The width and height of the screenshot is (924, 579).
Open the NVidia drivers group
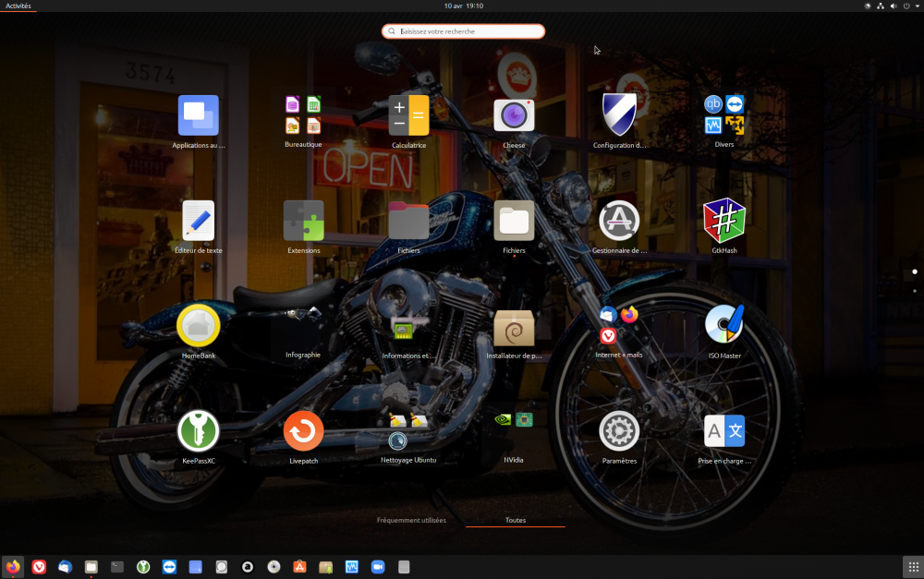(x=514, y=423)
